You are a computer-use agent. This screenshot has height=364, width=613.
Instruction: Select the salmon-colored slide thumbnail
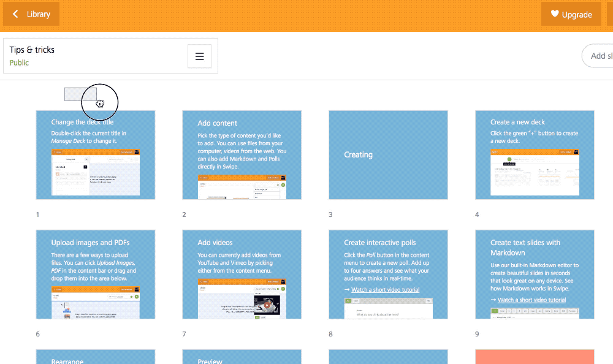click(535, 357)
